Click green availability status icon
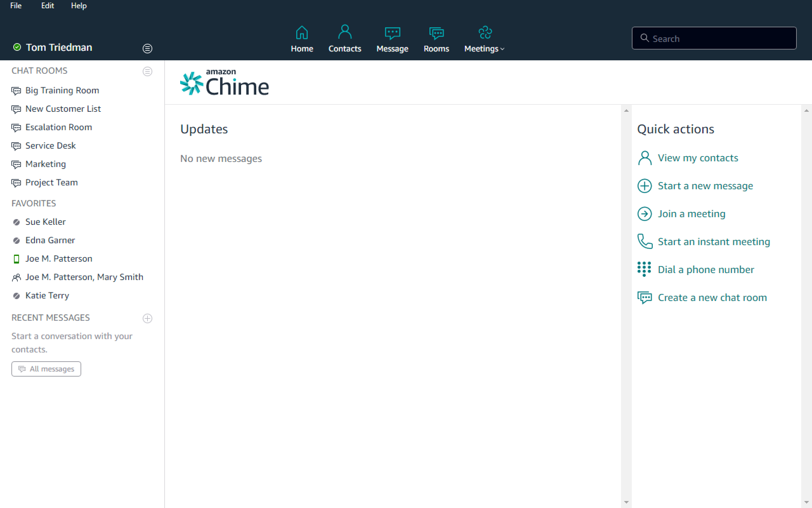The image size is (812, 508). pos(17,47)
